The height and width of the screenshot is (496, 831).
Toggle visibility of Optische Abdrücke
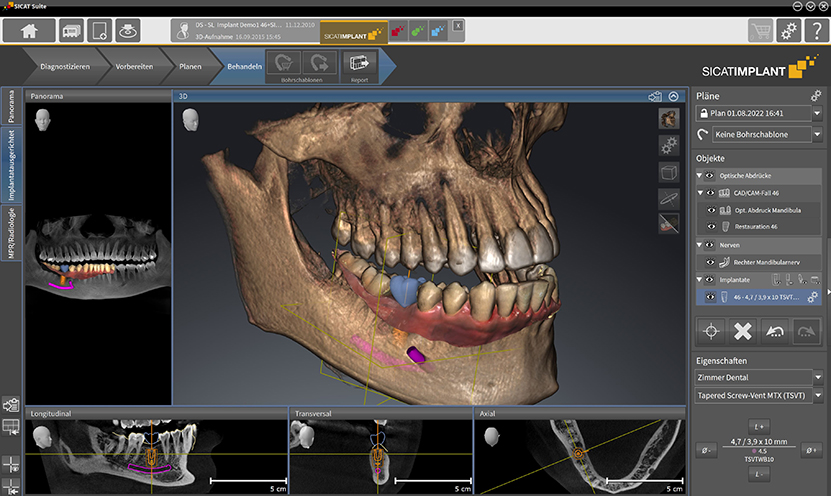pyautogui.click(x=710, y=175)
